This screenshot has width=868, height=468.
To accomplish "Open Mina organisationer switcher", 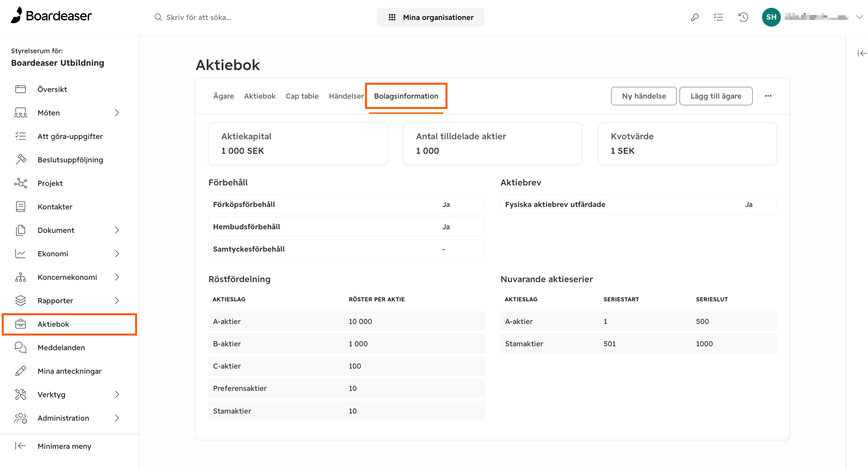I will (430, 17).
